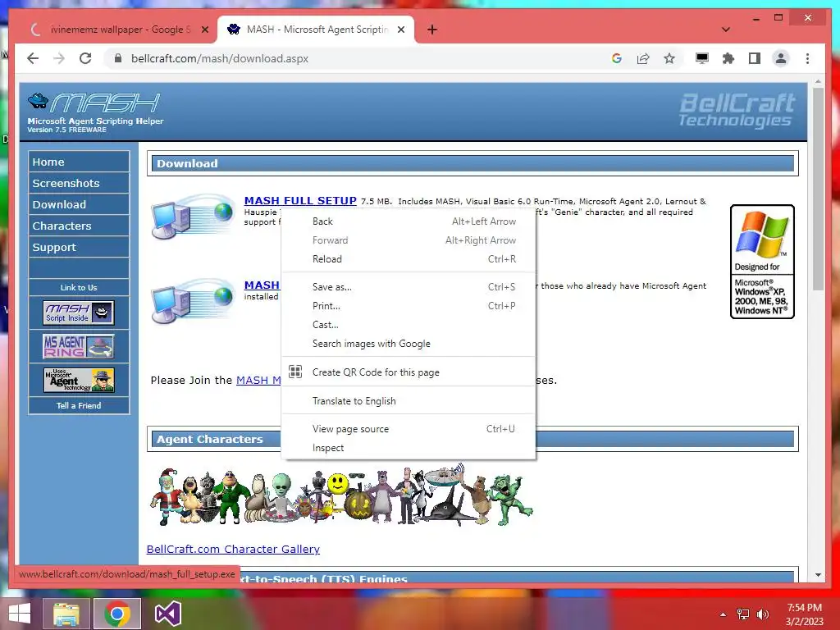Click the page vertical scrollbar thumb
This screenshot has height=630, width=840.
(818, 189)
